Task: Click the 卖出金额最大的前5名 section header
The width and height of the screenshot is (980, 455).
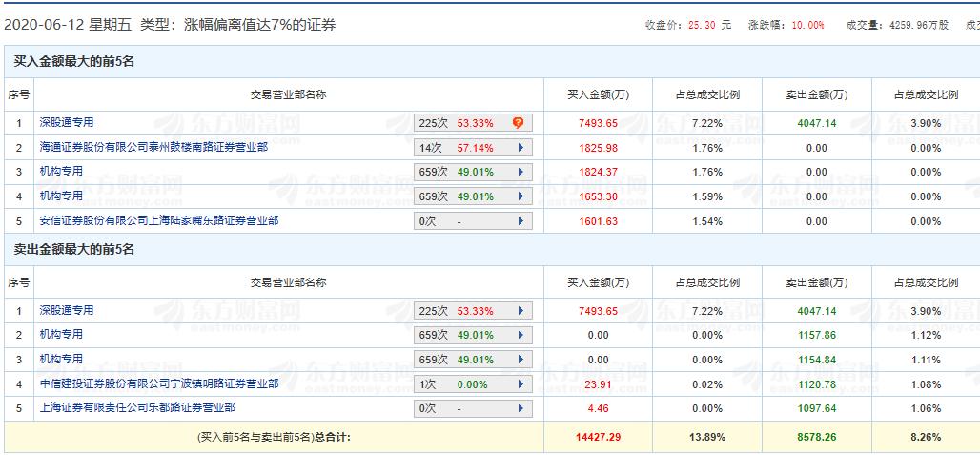Action: click(x=74, y=249)
